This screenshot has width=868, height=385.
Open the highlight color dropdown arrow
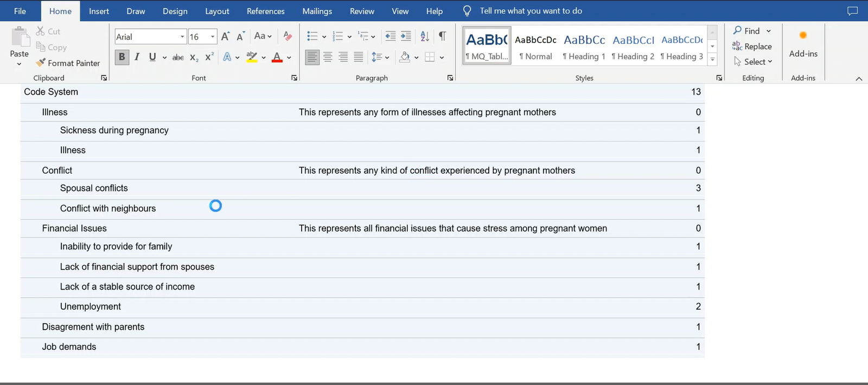point(264,57)
